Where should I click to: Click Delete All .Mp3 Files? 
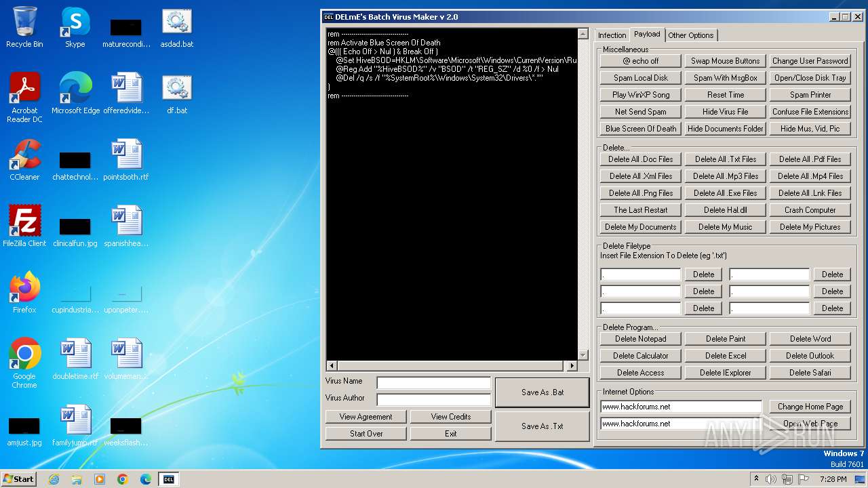(x=726, y=176)
